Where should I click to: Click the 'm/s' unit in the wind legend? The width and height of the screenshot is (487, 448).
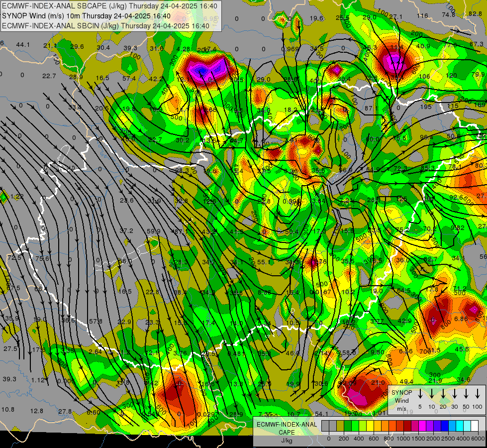[401, 409]
